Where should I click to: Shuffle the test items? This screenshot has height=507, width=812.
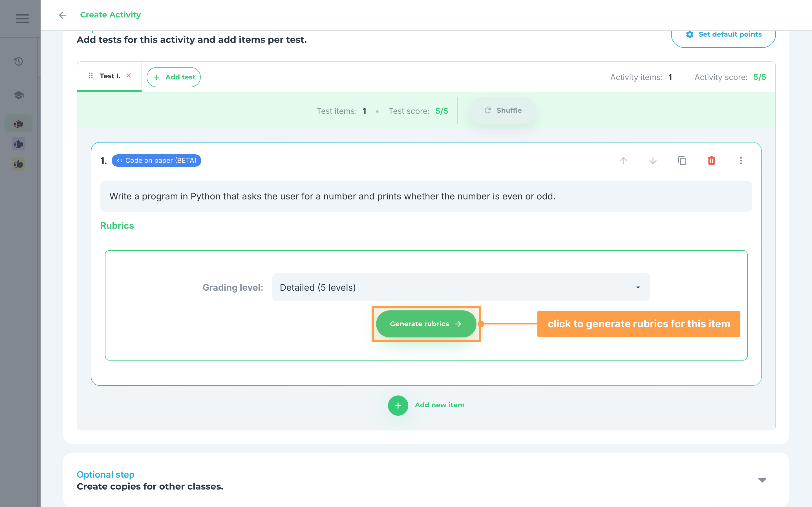503,111
